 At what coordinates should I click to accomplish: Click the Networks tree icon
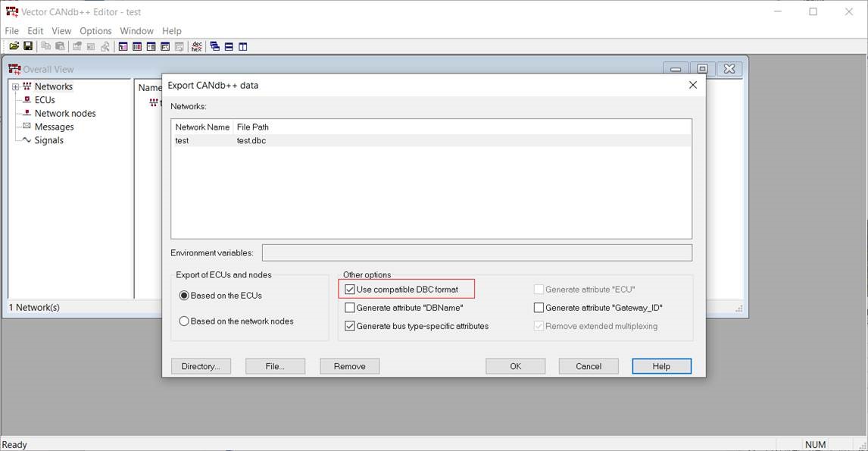[27, 86]
